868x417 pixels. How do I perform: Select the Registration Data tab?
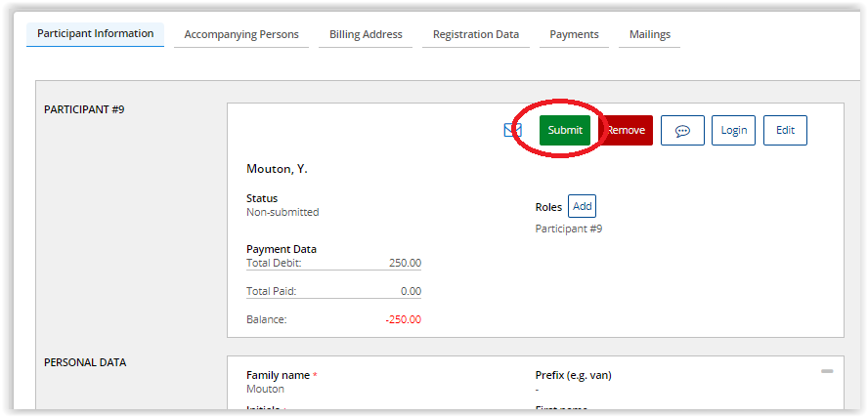click(476, 35)
